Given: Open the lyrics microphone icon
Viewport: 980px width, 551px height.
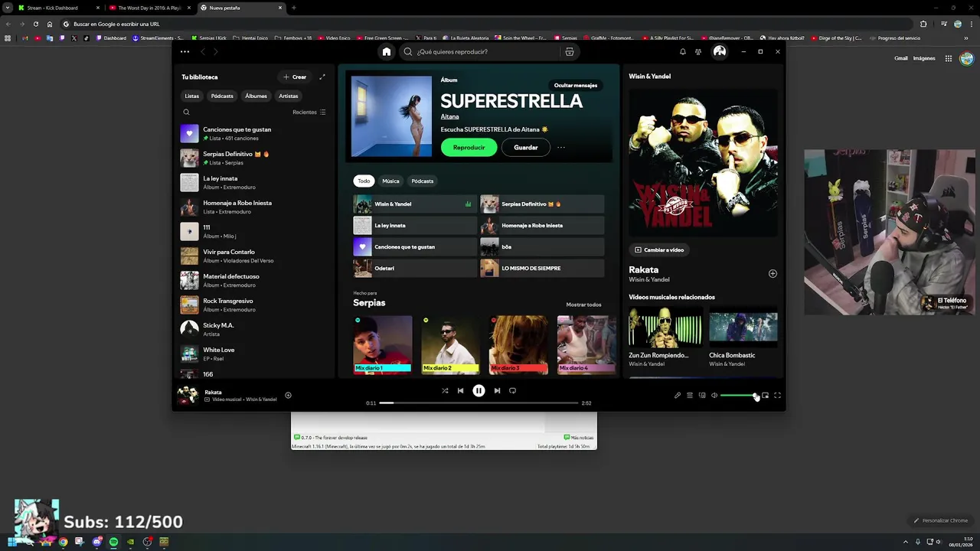Looking at the screenshot, I should coord(678,395).
